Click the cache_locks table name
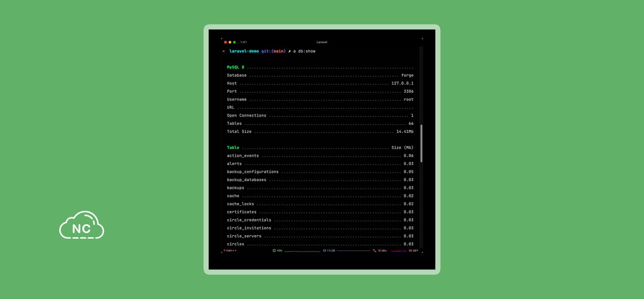 coord(242,204)
